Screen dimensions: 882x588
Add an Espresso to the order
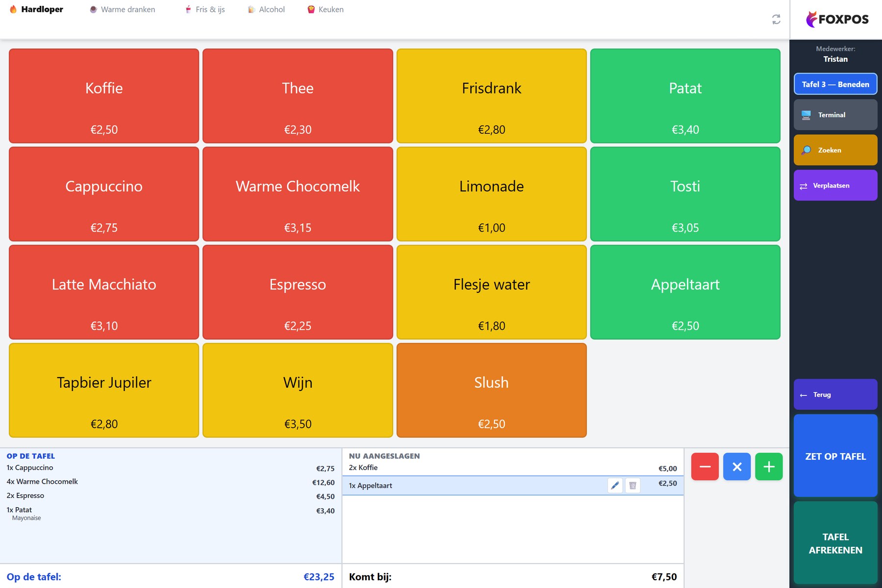click(x=298, y=292)
